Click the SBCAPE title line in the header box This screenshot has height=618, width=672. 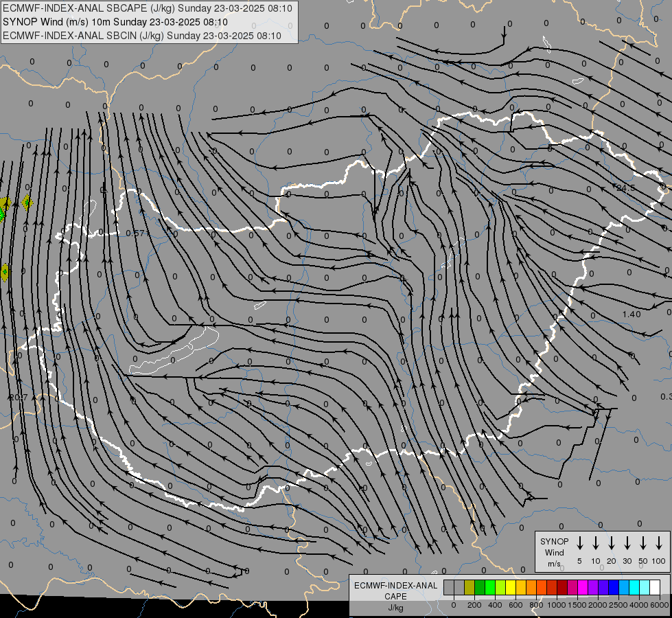(x=148, y=8)
